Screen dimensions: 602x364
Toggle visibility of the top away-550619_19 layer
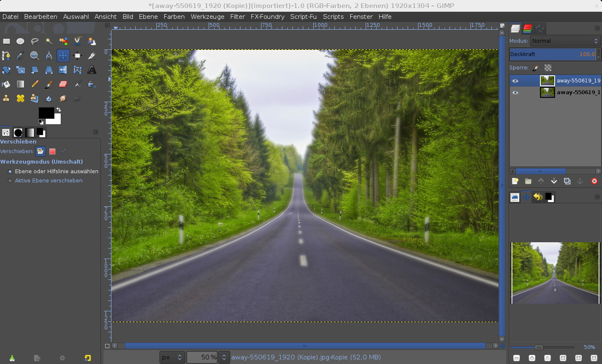515,81
